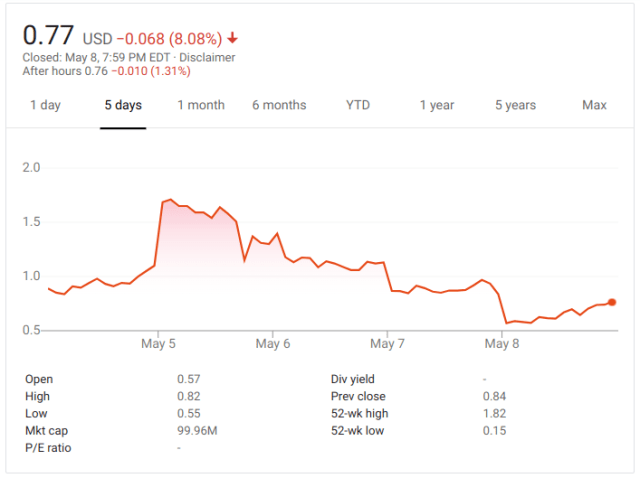Open the 1 month chart range
The width and height of the screenshot is (640, 478).
click(x=201, y=105)
